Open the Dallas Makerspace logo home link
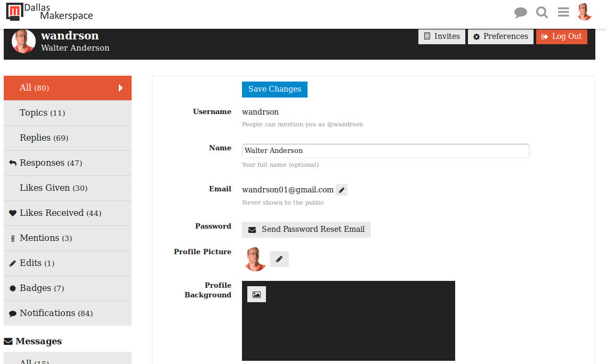The image size is (606, 364). click(50, 12)
